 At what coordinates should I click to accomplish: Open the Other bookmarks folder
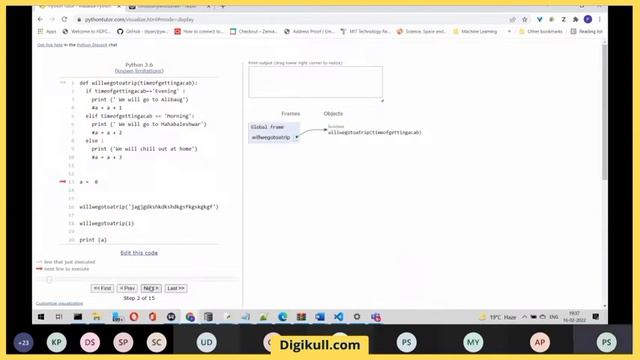pos(540,31)
